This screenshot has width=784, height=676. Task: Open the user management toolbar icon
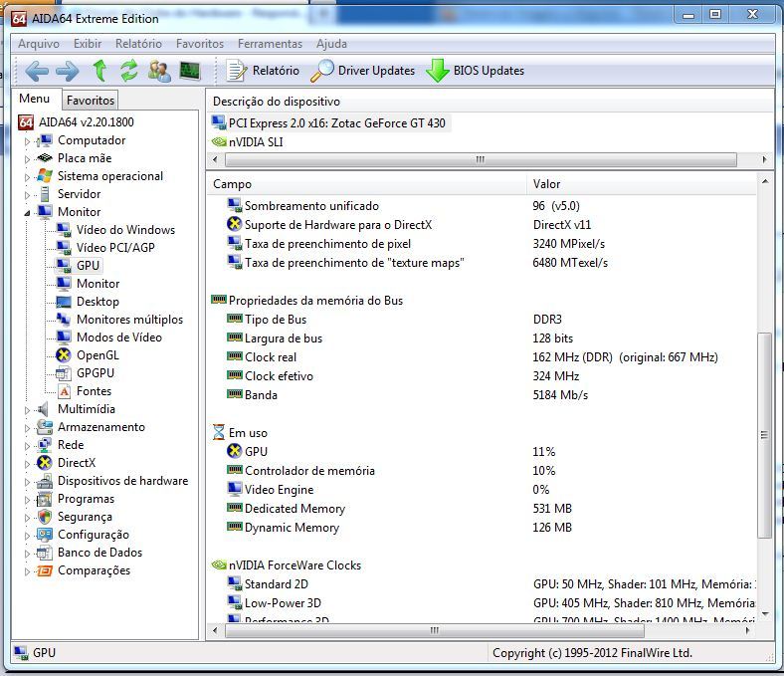(x=159, y=71)
